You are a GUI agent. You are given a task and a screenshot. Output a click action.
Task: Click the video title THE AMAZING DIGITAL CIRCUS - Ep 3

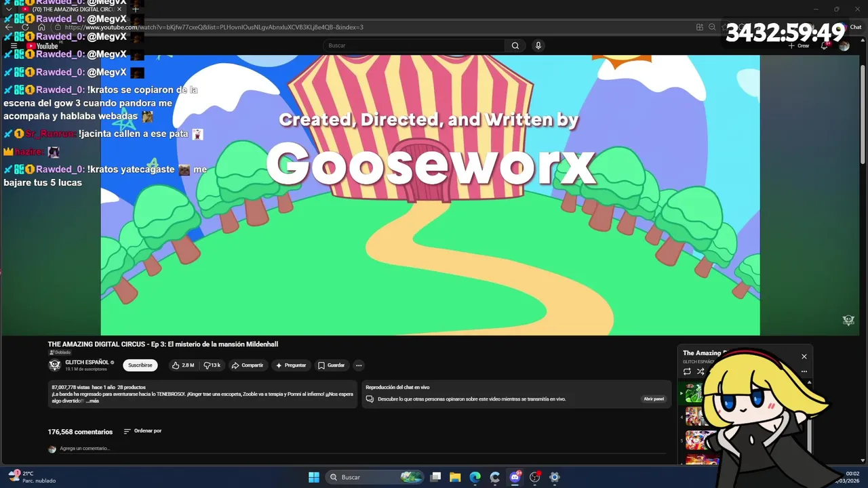coord(163,344)
